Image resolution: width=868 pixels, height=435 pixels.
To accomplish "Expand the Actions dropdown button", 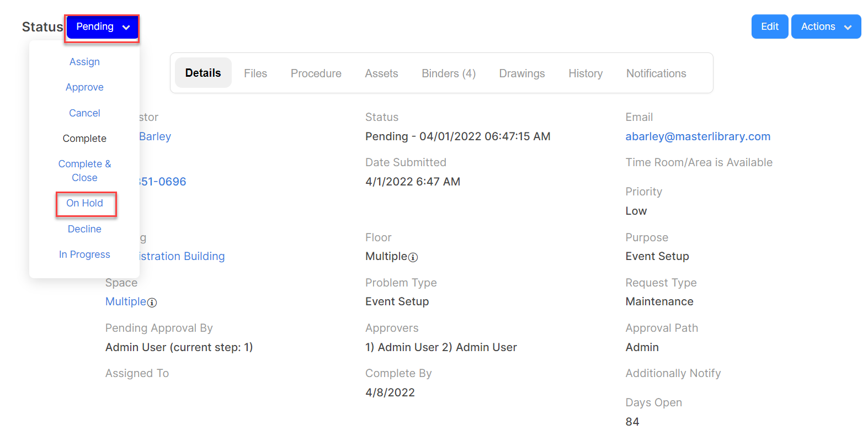I will tap(826, 26).
